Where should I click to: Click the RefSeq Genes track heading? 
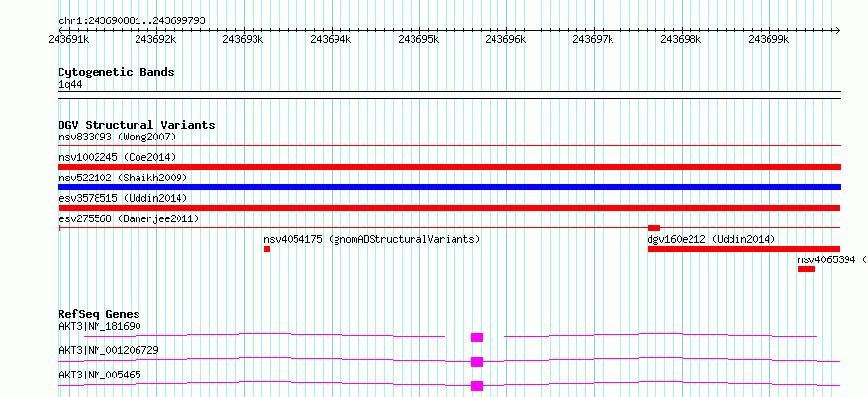click(99, 314)
